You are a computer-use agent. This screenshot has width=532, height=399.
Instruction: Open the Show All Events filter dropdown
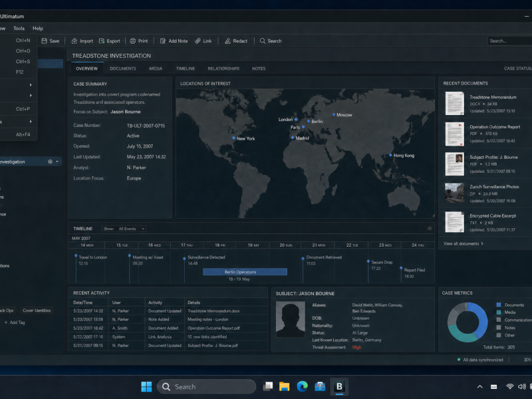coord(124,229)
